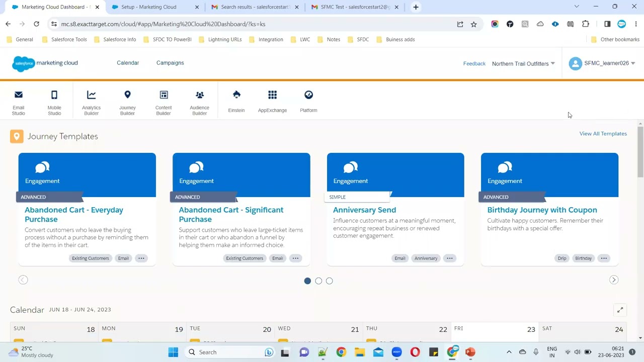Open Other bookmarks folder

615,39
